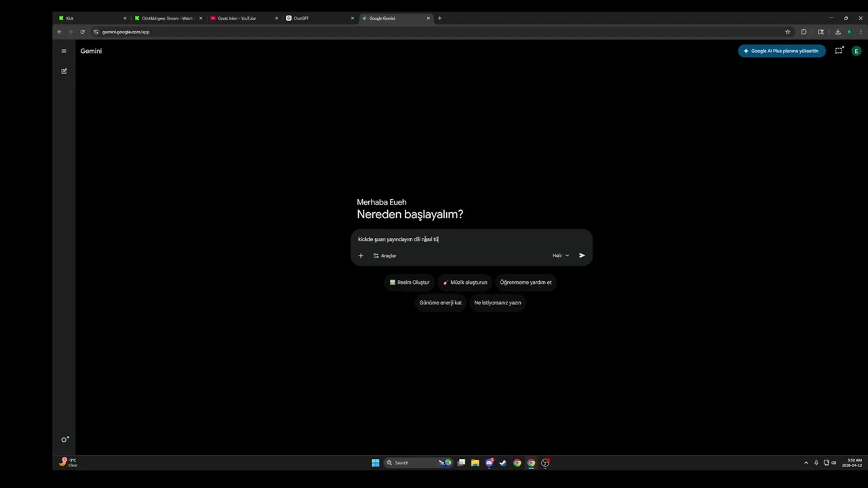Click the Gemini logo text
This screenshot has width=868, height=488.
91,51
